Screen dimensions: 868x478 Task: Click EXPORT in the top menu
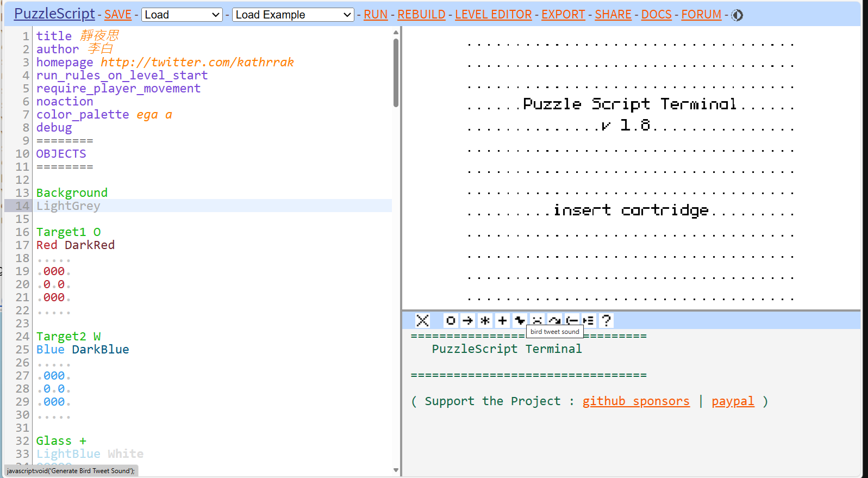tap(563, 15)
